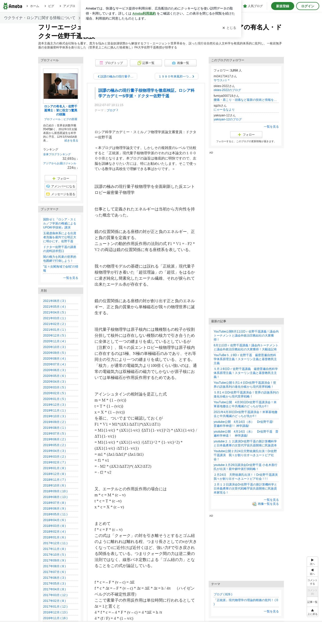Screen dimensions: 322x644
Task: Open 画像一覧を見る image list icon link
Action: 266,504
